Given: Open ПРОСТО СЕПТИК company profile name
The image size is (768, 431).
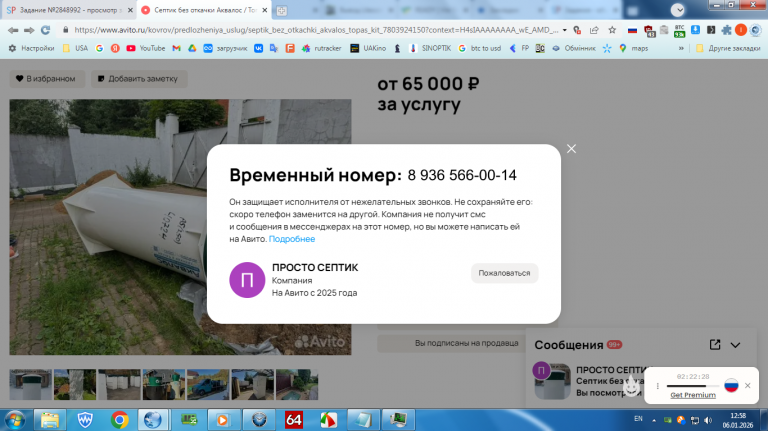Looking at the screenshot, I should tap(315, 267).
